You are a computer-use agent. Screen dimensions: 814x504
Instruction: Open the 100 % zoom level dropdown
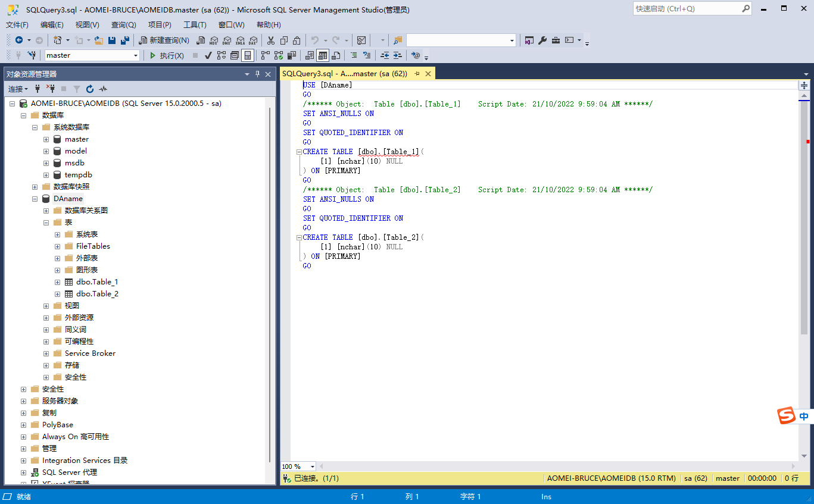tap(298, 467)
